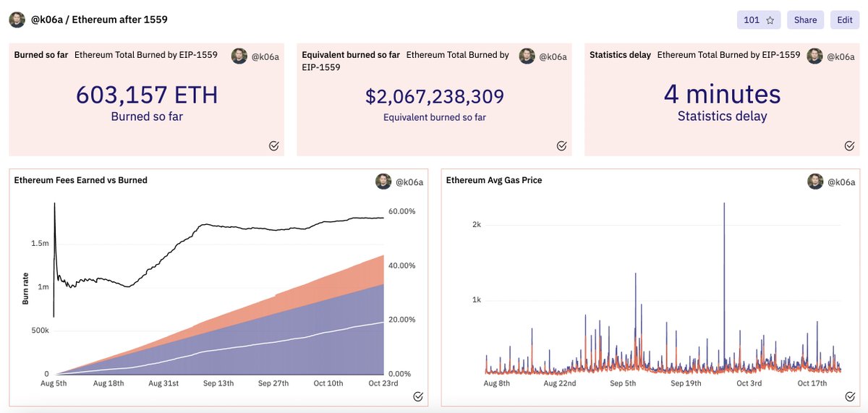Open @k06a link in Equivalent burned so far card
The image size is (868, 413).
point(553,57)
